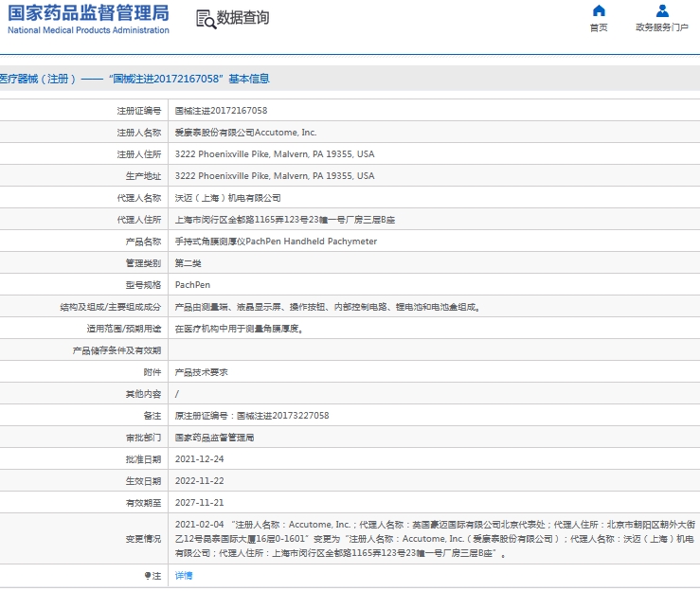
Task: Click the slash value in 其他内容 row
Action: coord(177,394)
